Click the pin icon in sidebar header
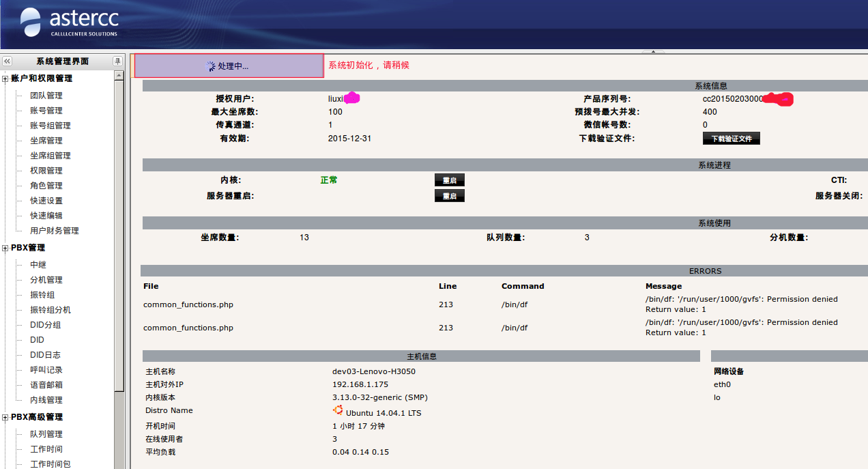 [118, 61]
